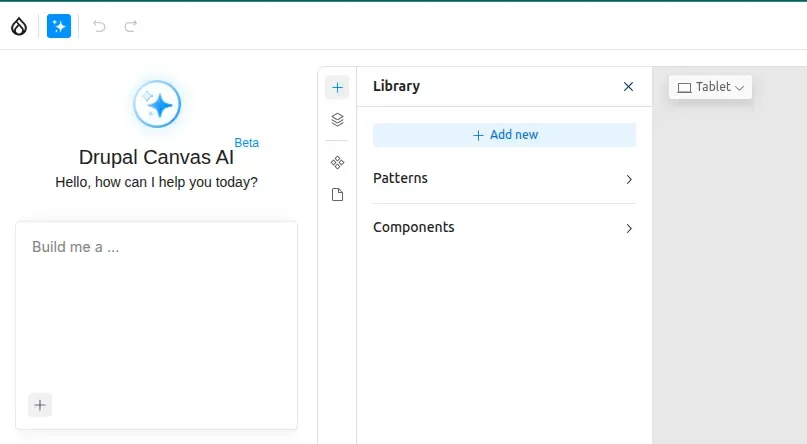
Task: Open the Pages document sidebar icon
Action: (337, 195)
